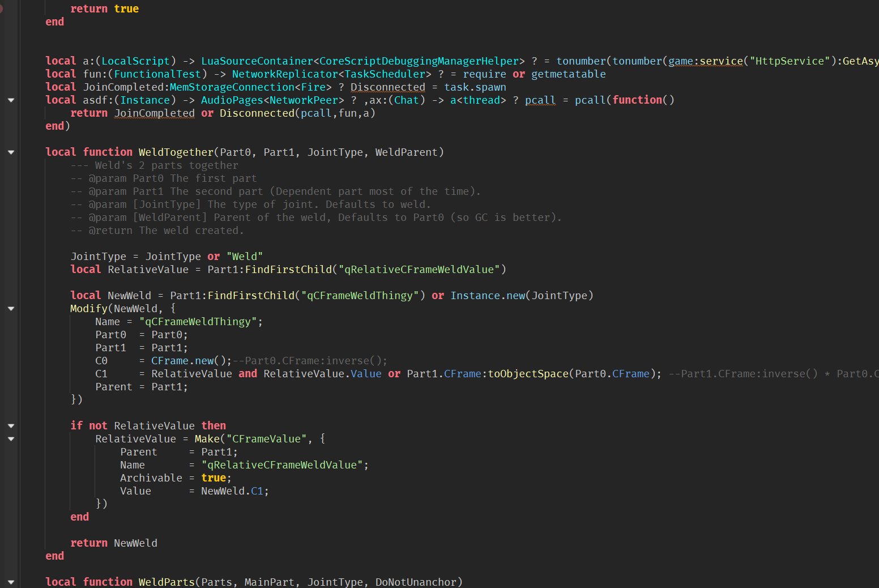Click the 'CFrame.new()' call on the C0 line
This screenshot has height=588, width=879.
pos(189,360)
